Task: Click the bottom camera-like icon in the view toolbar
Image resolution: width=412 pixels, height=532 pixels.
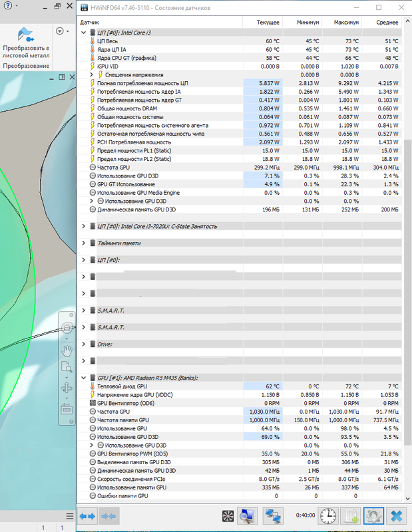Action: [67, 408]
